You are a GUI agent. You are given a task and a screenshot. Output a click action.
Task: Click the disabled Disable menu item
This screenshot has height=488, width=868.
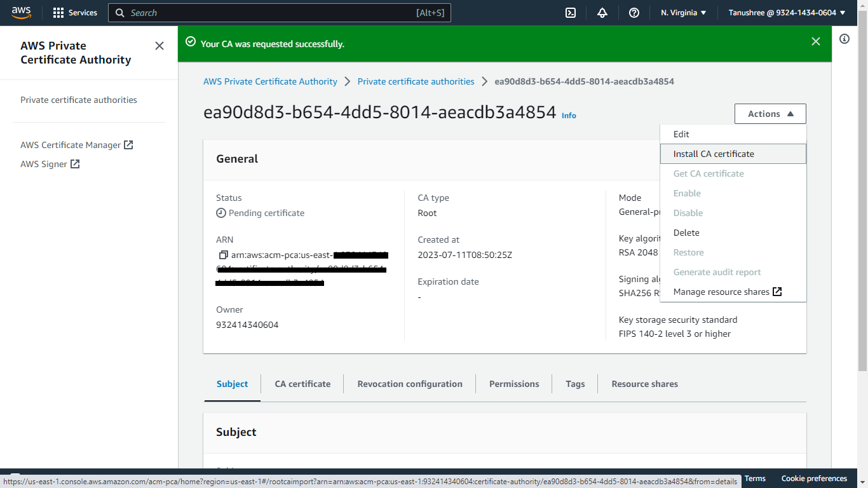coord(733,213)
